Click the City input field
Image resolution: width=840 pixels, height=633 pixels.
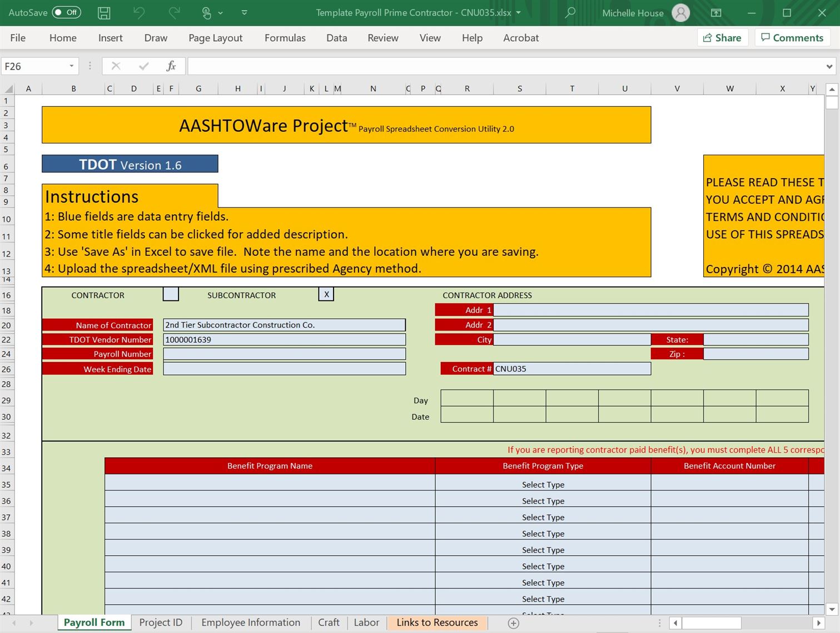[572, 339]
